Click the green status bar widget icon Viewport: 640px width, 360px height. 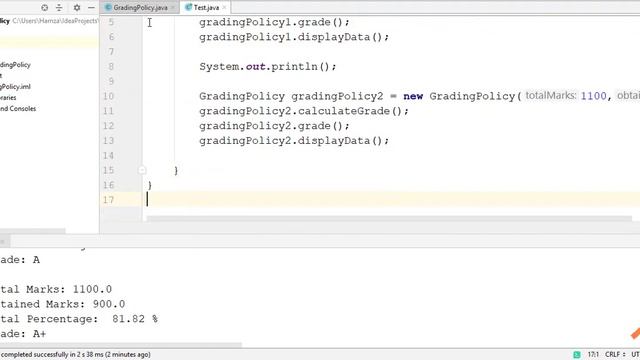tap(577, 354)
